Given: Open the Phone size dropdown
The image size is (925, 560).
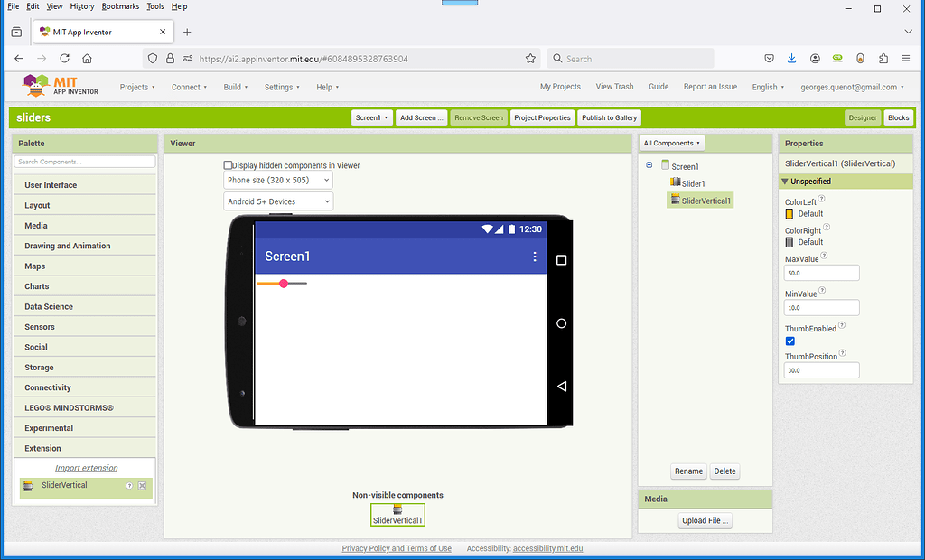Looking at the screenshot, I should coord(277,180).
